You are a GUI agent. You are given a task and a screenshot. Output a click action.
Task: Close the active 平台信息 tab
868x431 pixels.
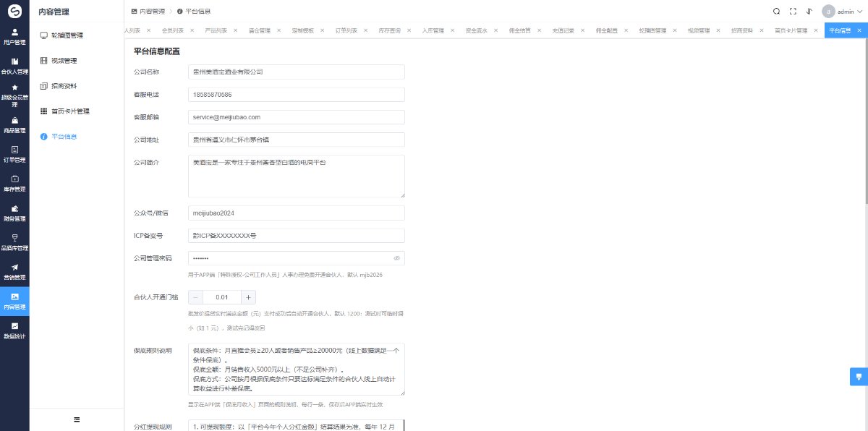pyautogui.click(x=859, y=31)
